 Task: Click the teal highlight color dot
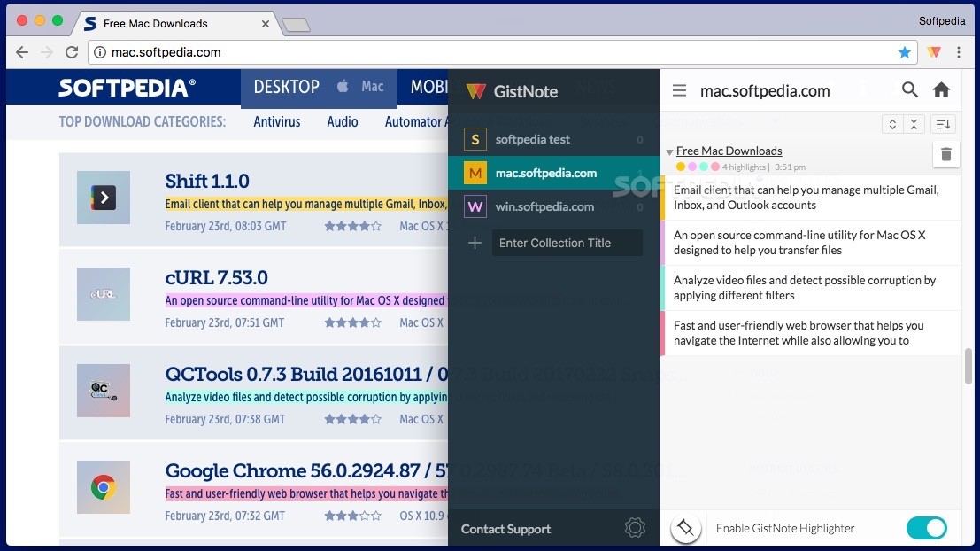click(x=704, y=167)
